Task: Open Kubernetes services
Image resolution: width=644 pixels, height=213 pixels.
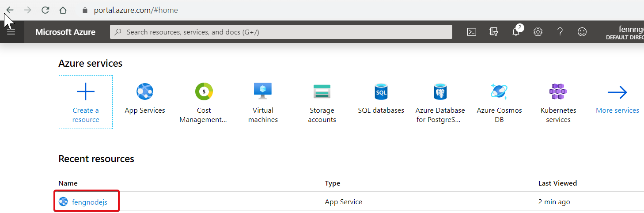Action: coord(558,103)
